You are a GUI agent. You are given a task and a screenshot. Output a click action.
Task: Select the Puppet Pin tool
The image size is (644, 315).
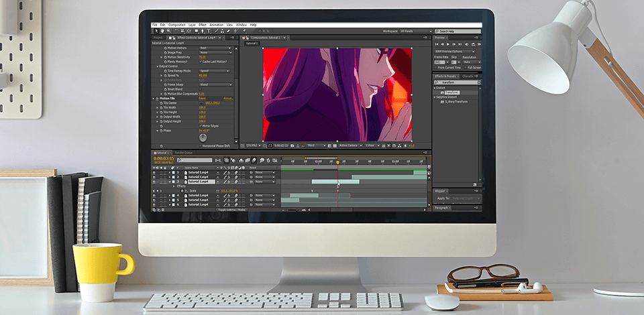click(x=244, y=31)
